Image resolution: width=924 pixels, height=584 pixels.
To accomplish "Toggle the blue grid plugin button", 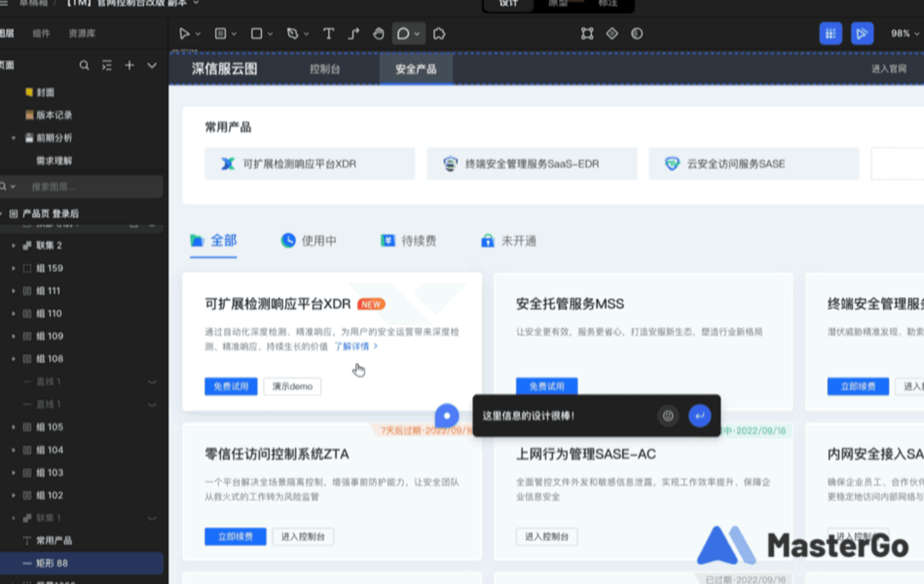I will point(831,34).
